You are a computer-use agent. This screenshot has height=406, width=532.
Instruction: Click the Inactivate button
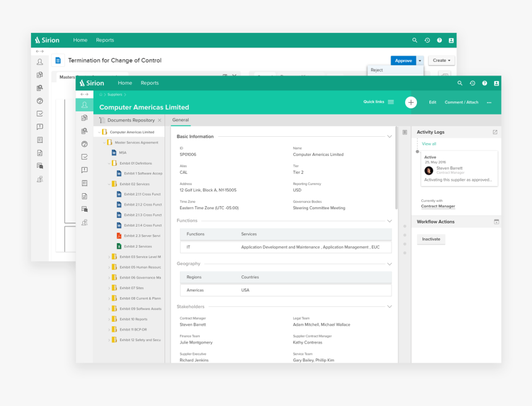coord(431,239)
